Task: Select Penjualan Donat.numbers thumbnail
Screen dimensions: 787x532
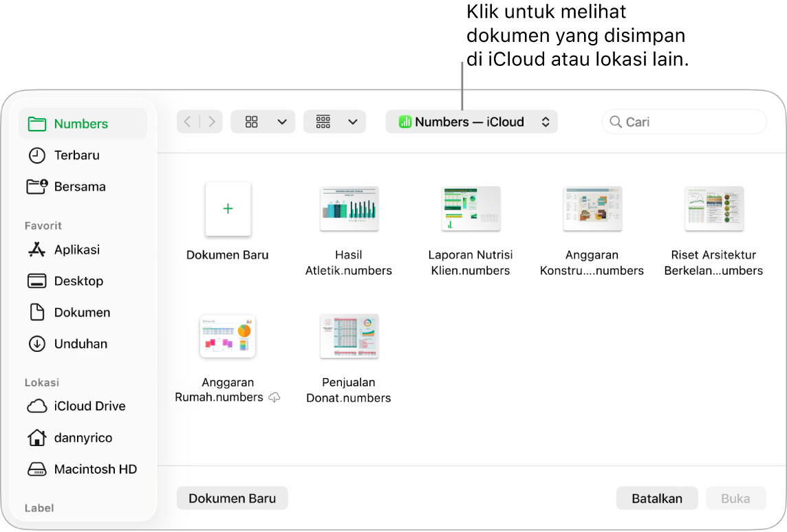Action: [349, 336]
